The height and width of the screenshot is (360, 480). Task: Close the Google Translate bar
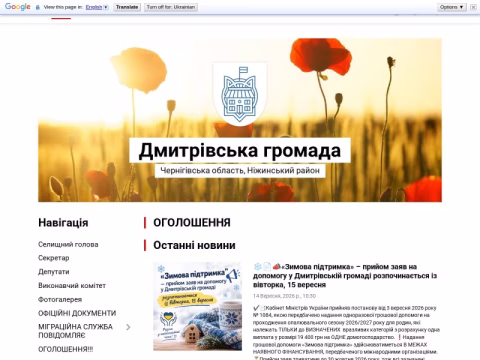(x=473, y=7)
